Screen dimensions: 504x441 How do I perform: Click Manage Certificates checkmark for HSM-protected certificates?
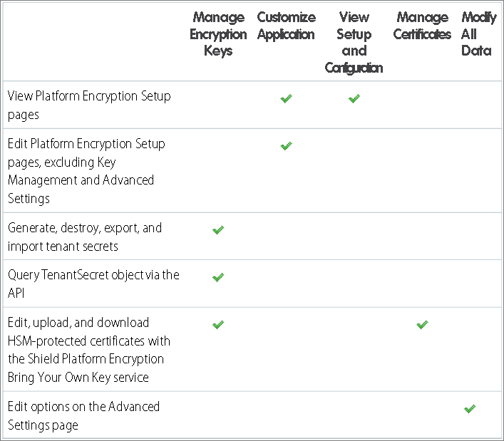[x=422, y=325]
